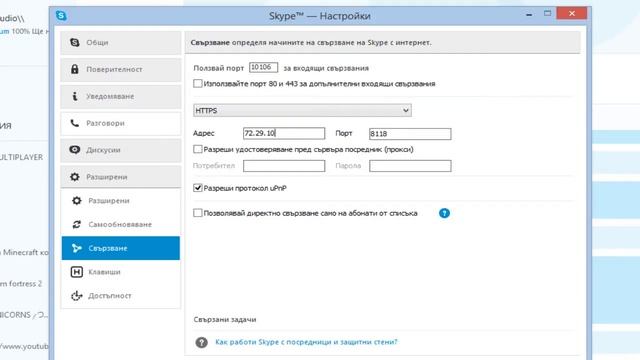Maximize the Skype settings window
This screenshot has height=360, width=640.
point(547,14)
